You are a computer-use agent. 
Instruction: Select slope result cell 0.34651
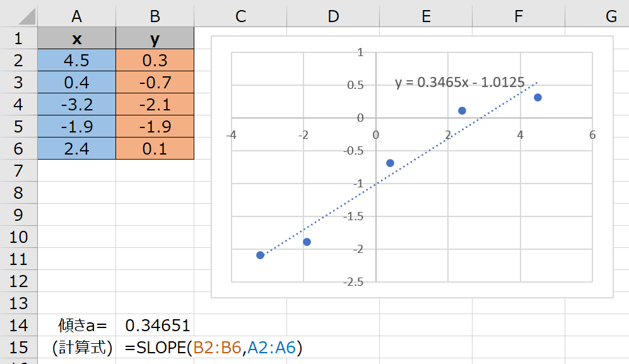[x=155, y=326]
